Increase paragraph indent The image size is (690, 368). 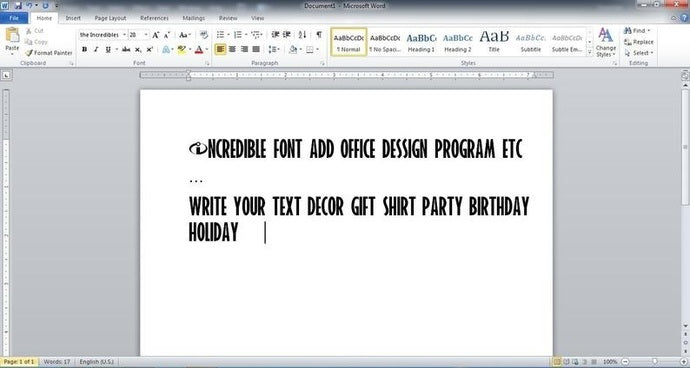286,34
